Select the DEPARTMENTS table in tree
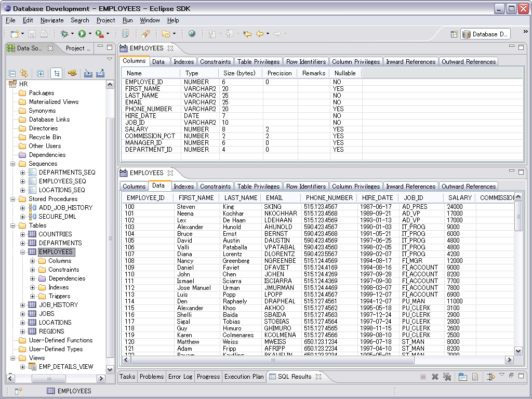 coord(60,243)
